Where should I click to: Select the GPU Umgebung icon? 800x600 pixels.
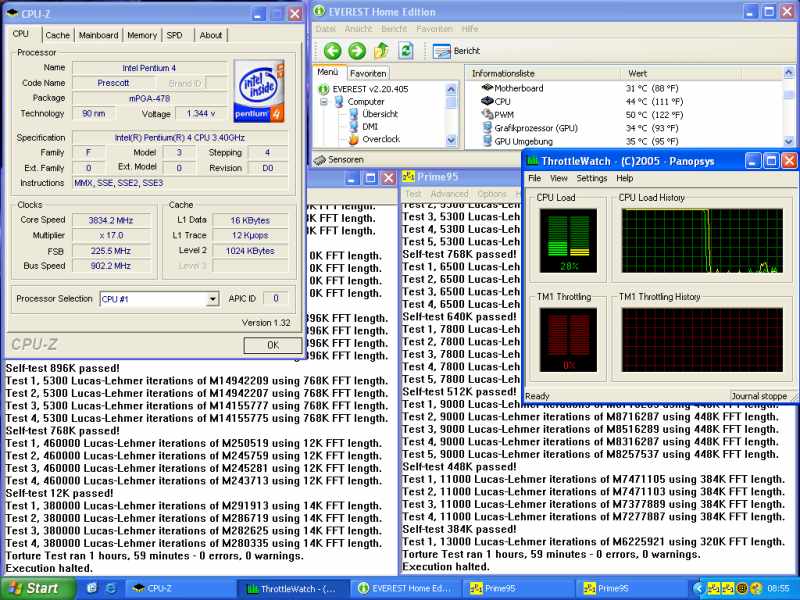point(487,141)
